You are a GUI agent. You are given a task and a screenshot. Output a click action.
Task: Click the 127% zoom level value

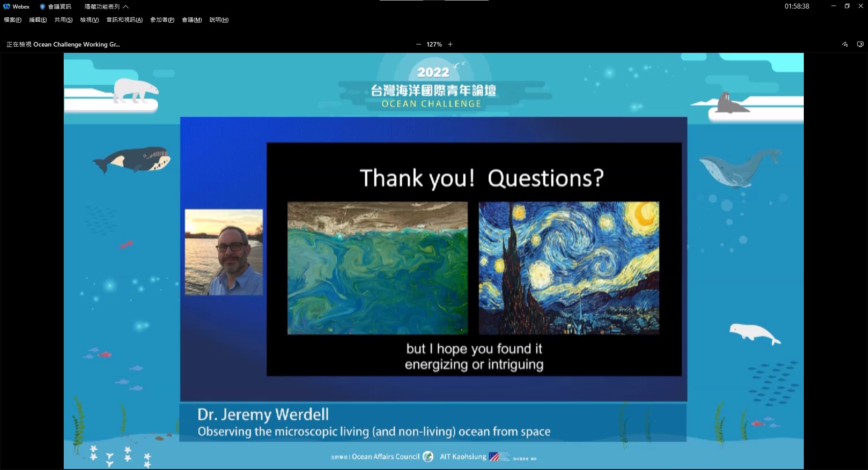(434, 44)
